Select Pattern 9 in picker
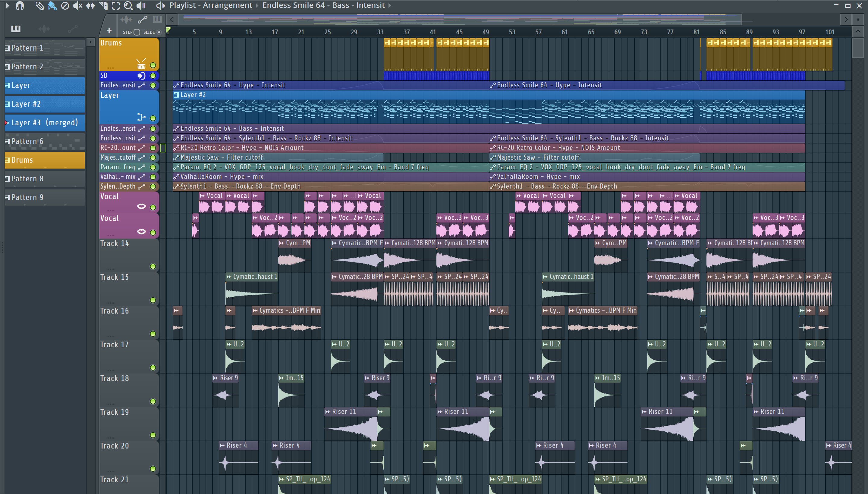 point(45,197)
